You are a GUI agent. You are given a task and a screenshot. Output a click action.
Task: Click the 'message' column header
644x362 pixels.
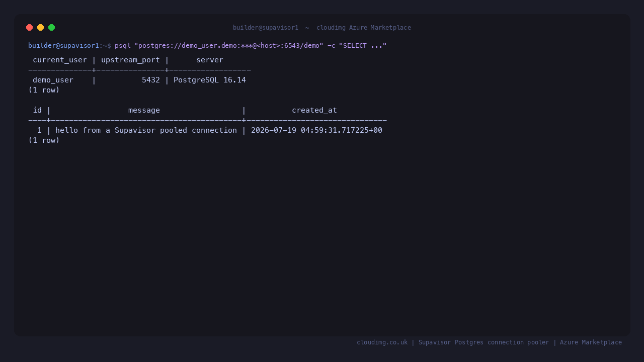point(144,110)
